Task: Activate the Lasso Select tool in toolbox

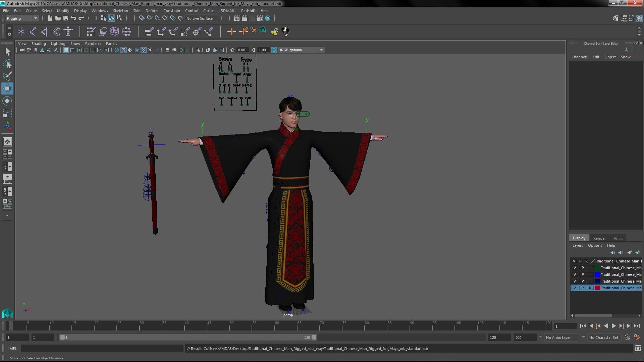Action: pyautogui.click(x=7, y=64)
